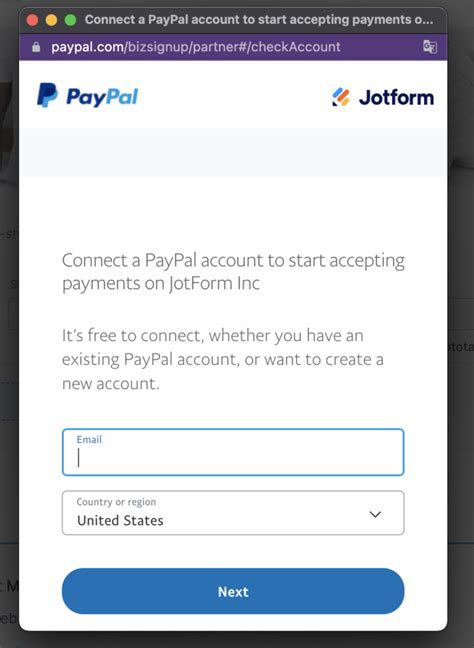Image resolution: width=474 pixels, height=648 pixels.
Task: Open the Country or region dropdown
Action: point(233,513)
